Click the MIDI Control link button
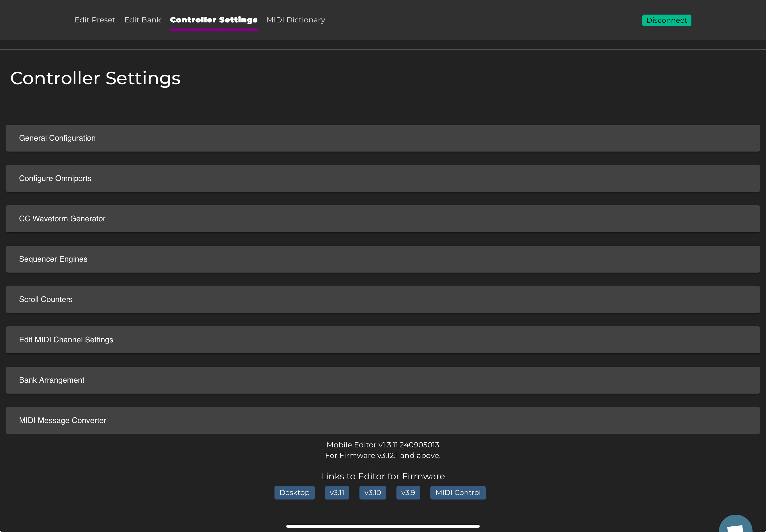Viewport: 766px width, 532px height. (x=458, y=493)
